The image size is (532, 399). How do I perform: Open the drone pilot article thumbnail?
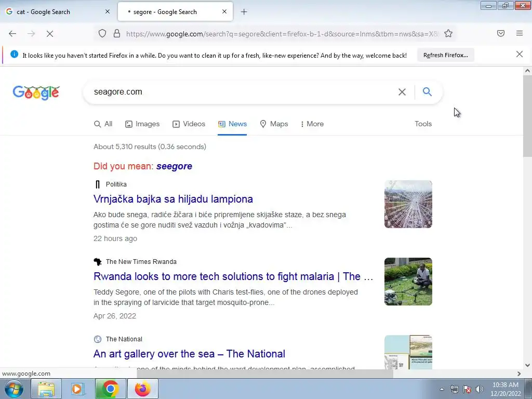pyautogui.click(x=408, y=282)
